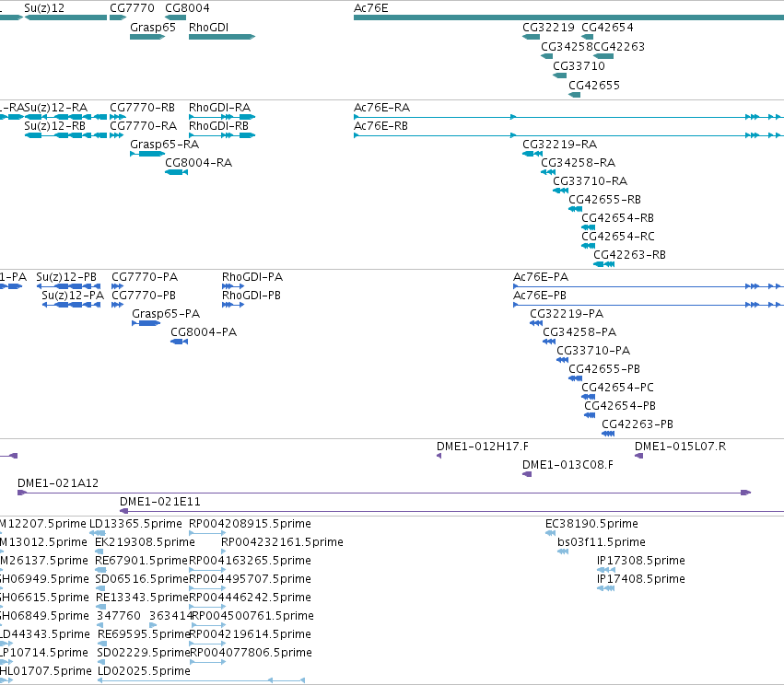Open the CG33710 gene label

[x=579, y=66]
